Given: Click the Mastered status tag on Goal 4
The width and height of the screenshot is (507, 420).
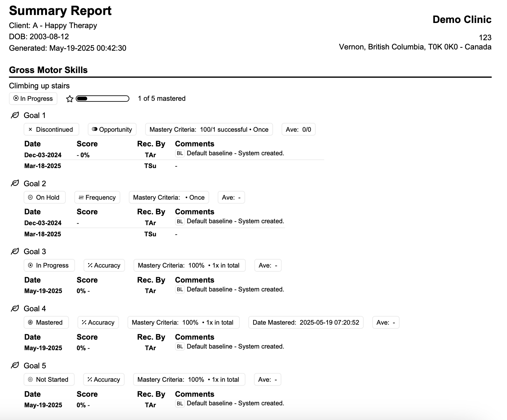Looking at the screenshot, I should point(46,322).
